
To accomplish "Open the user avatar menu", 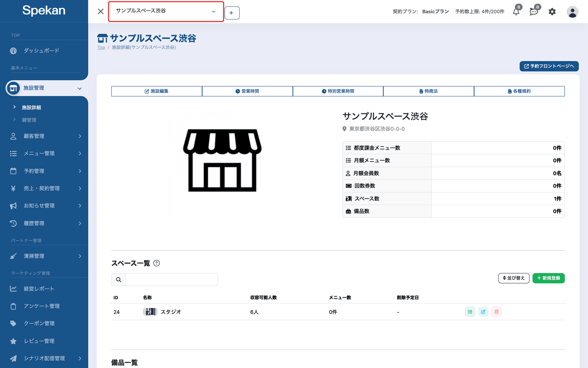I will (572, 12).
